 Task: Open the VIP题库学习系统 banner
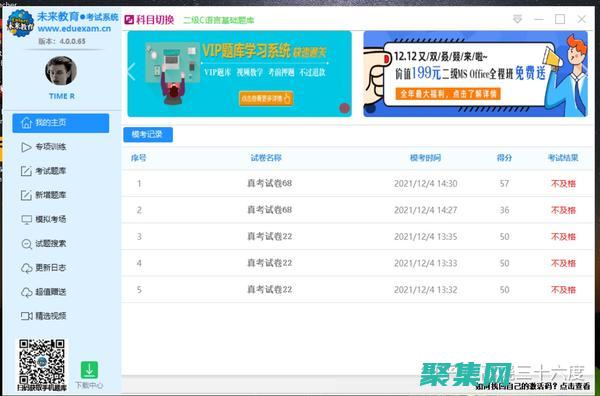coord(240,74)
